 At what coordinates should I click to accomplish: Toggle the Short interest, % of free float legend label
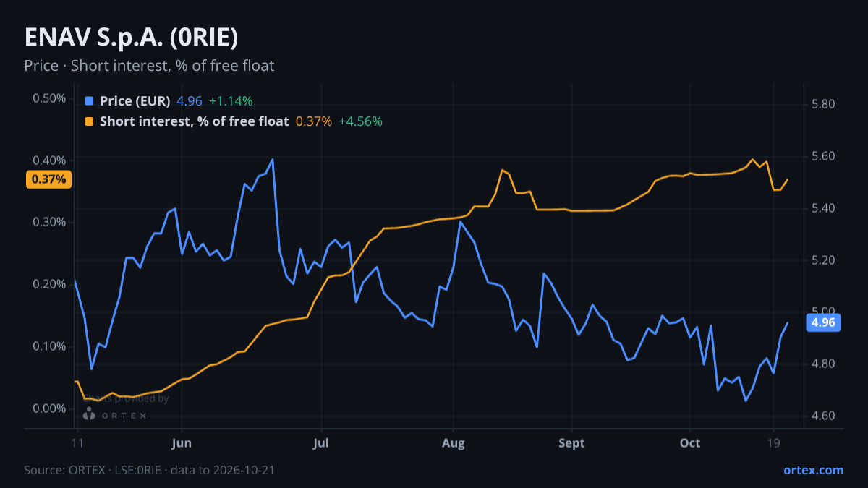[194, 121]
